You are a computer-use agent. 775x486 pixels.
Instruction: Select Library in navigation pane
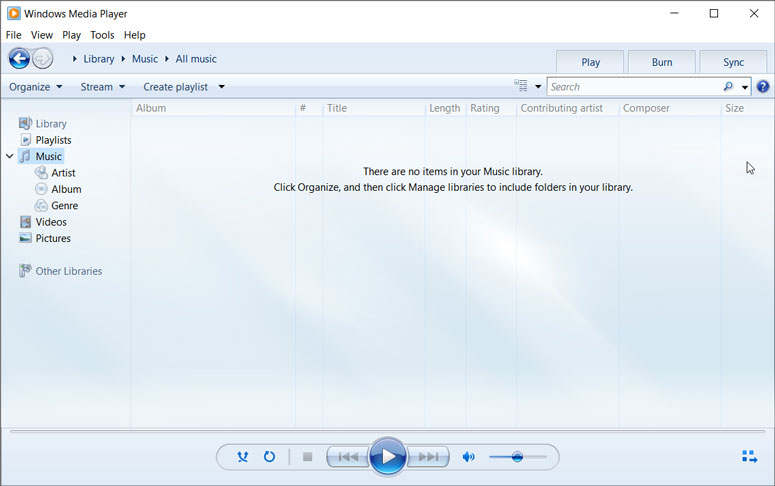tap(43, 124)
